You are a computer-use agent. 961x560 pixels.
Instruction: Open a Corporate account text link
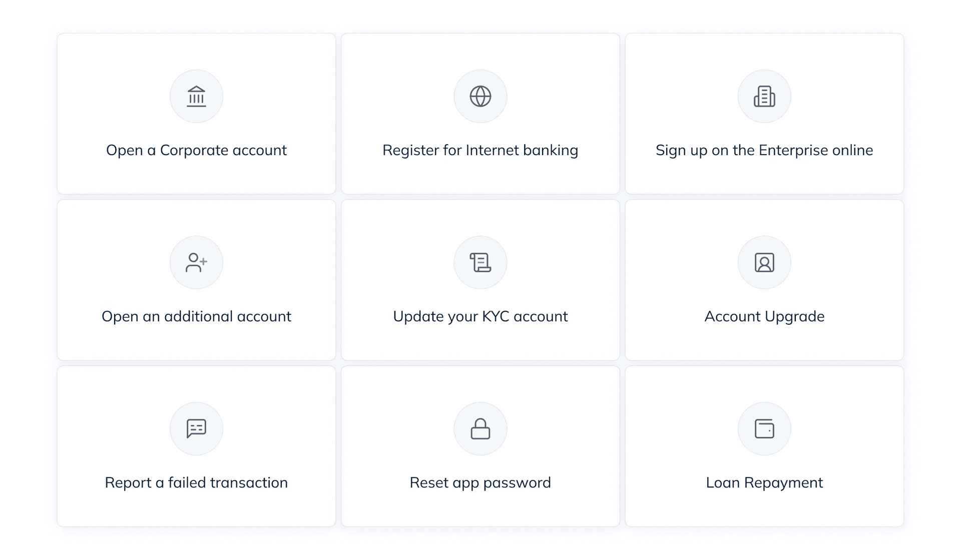pos(196,150)
